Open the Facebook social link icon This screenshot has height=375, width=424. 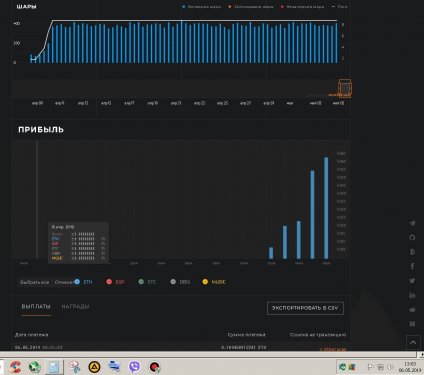tap(412, 266)
